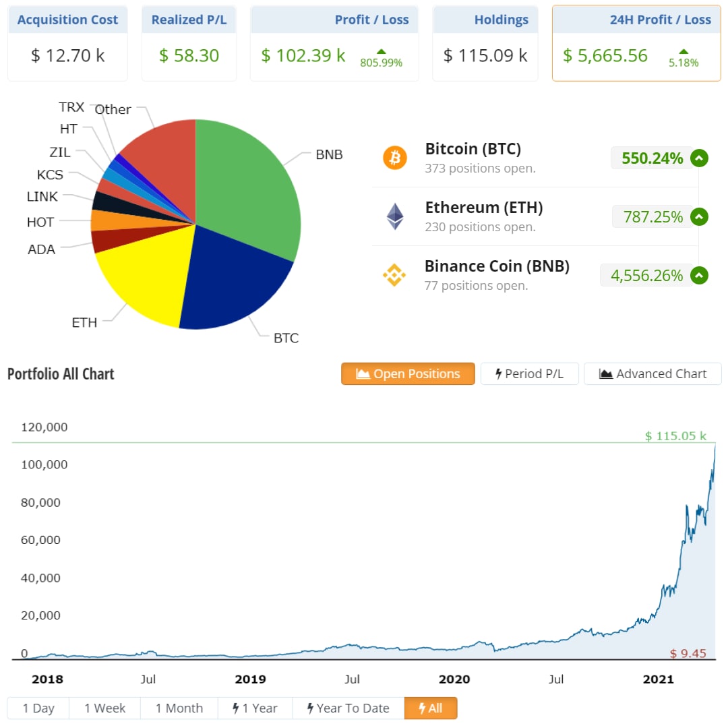
Task: Click the $ 9.45 chart marker
Action: pos(688,654)
